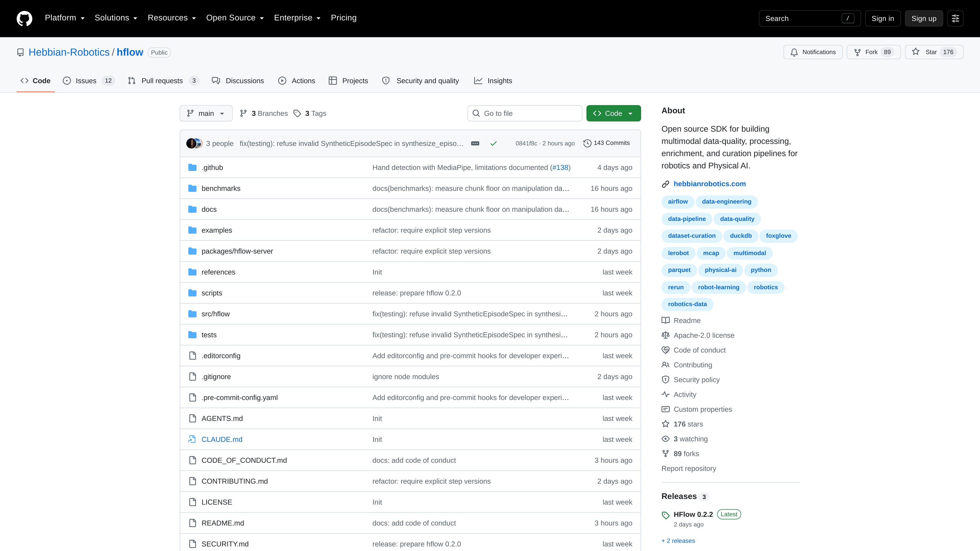Viewport: 980px width, 551px height.
Task: Click the GitHub logo icon
Action: click(x=24, y=18)
